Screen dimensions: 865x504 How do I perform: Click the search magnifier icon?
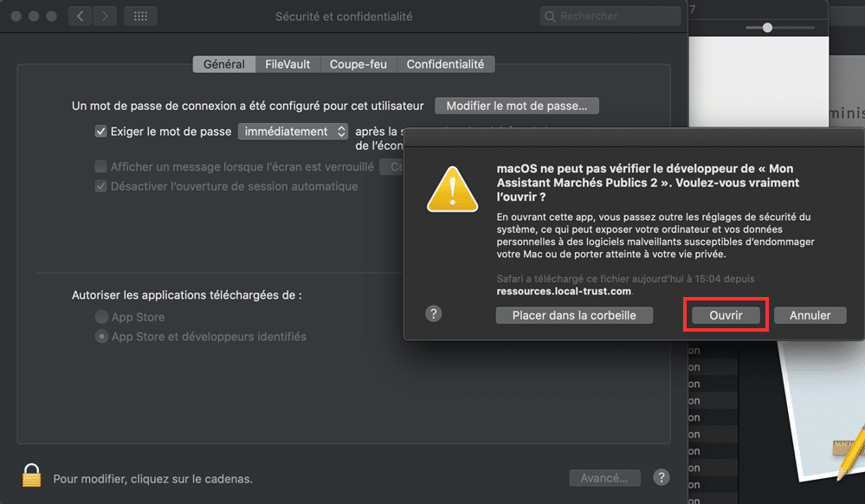click(550, 16)
